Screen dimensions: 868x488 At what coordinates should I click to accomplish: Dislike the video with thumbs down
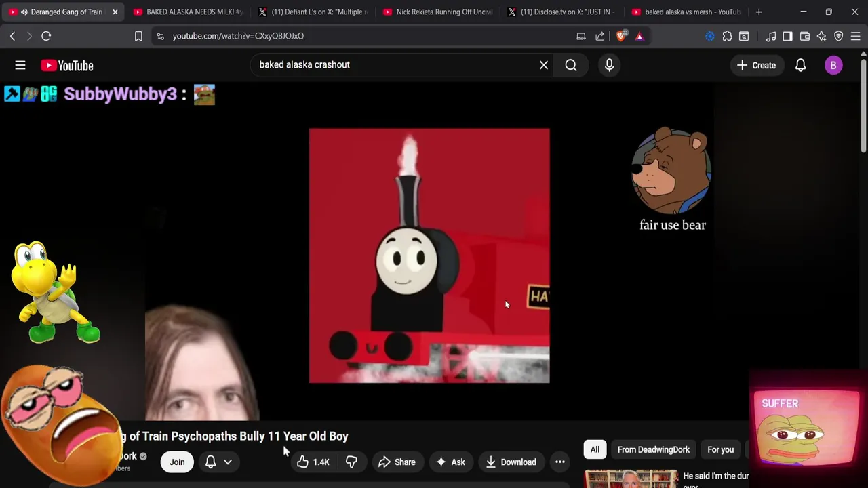[351, 462]
